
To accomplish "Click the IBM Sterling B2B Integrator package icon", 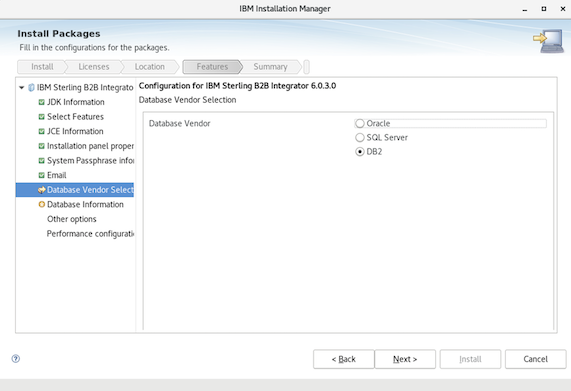I will pos(31,87).
